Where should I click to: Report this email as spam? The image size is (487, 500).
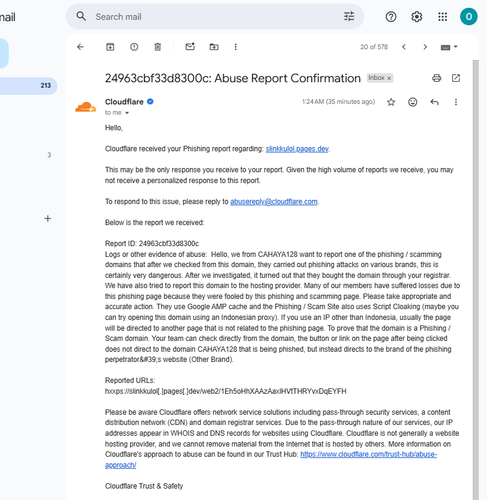point(134,47)
